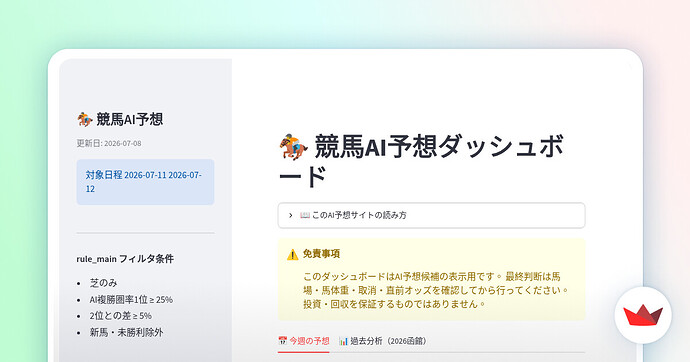Click the 対象日程 2026-07-11 info box
Image resolution: width=690 pixels, height=362 pixels.
pos(145,182)
